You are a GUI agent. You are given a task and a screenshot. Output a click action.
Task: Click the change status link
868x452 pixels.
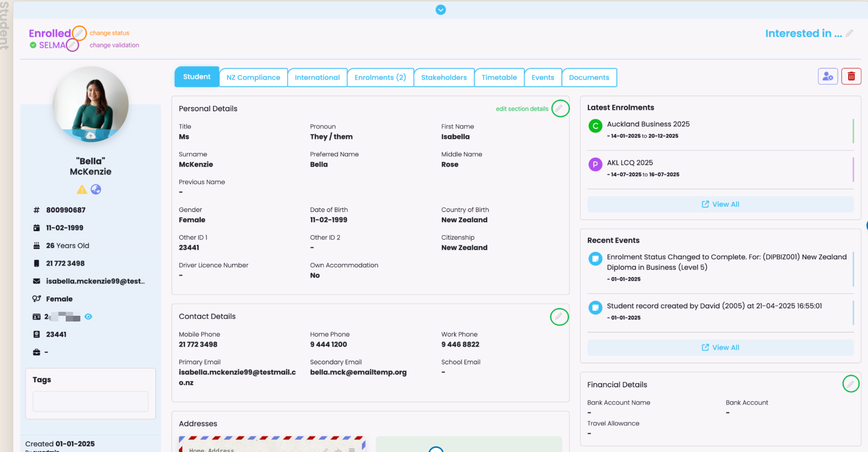click(109, 33)
